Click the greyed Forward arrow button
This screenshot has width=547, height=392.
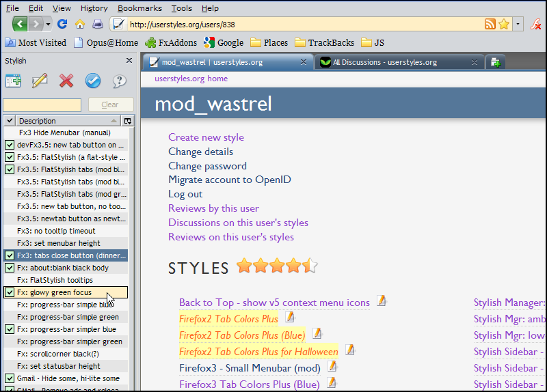click(x=36, y=24)
